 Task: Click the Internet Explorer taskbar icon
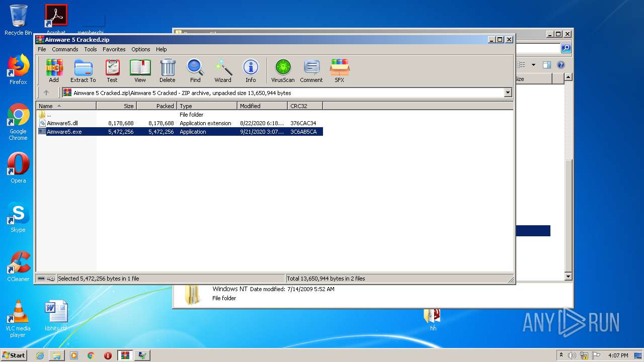tap(40, 355)
